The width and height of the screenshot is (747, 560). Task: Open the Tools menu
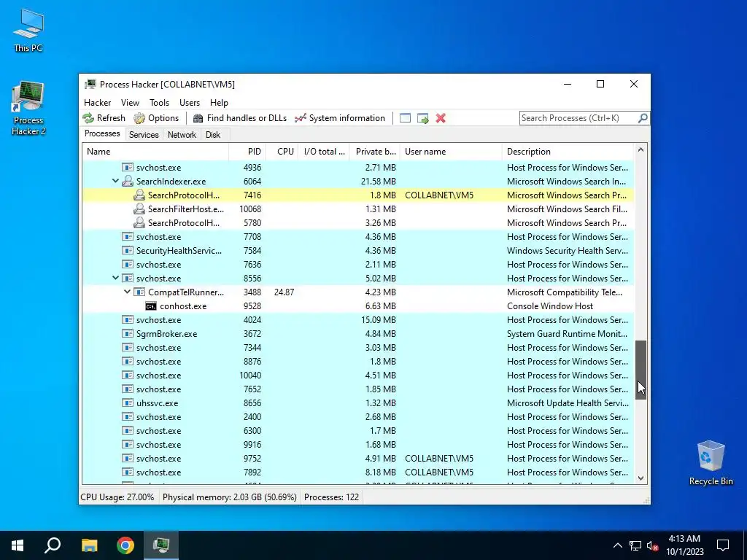[159, 102]
